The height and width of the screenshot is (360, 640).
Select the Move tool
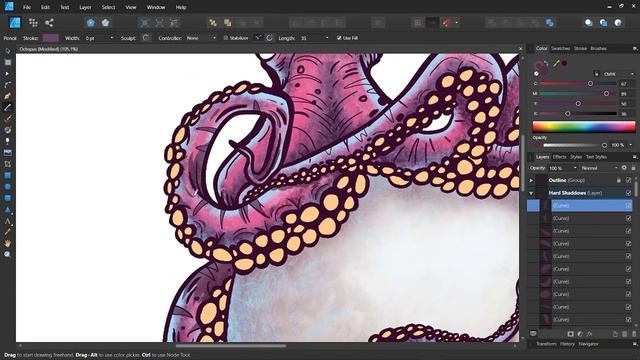[x=7, y=51]
